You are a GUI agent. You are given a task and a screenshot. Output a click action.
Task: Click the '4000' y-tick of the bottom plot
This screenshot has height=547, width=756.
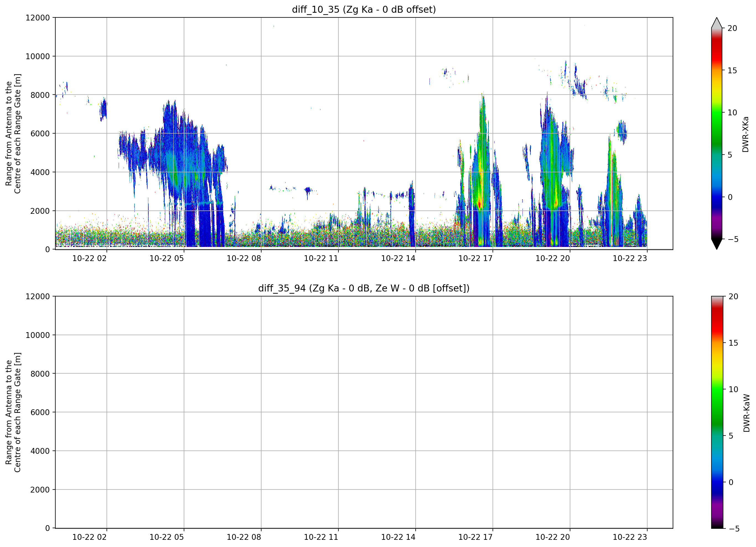[40, 451]
